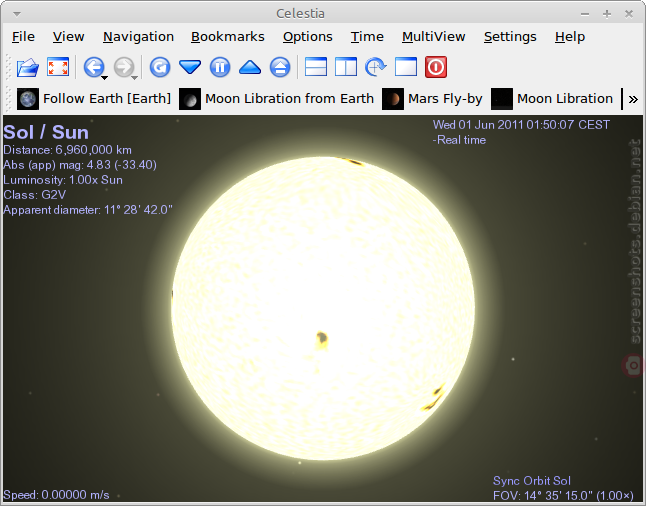The width and height of the screenshot is (646, 506).
Task: Open the Time menu
Action: (367, 37)
